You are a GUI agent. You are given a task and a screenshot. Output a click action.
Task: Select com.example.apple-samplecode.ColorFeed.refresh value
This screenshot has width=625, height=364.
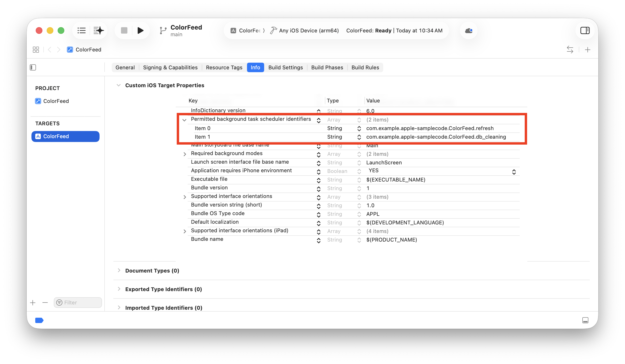pyautogui.click(x=430, y=128)
